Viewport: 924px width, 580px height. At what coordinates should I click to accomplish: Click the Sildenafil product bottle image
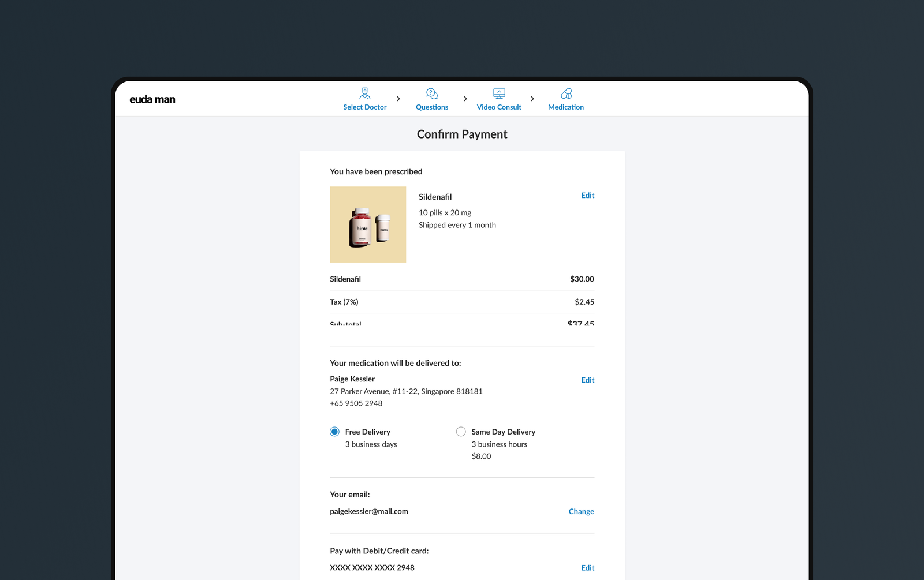pos(368,224)
